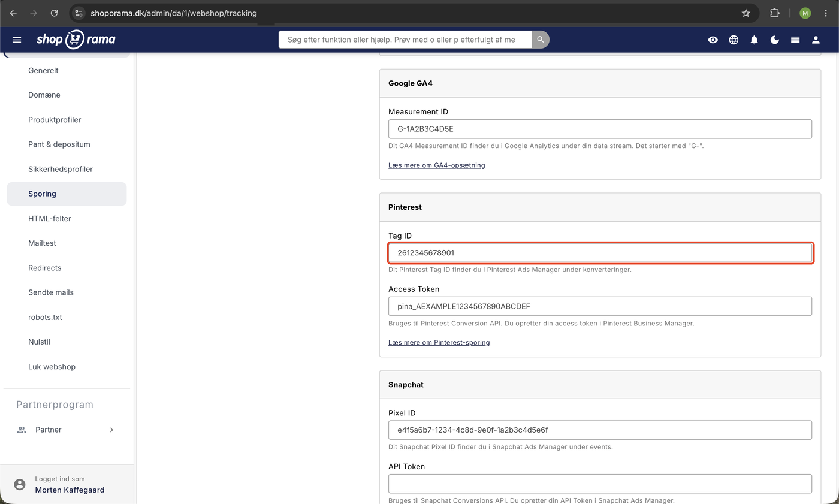Click the Google GA4 section header
The image size is (839, 504).
click(x=600, y=83)
